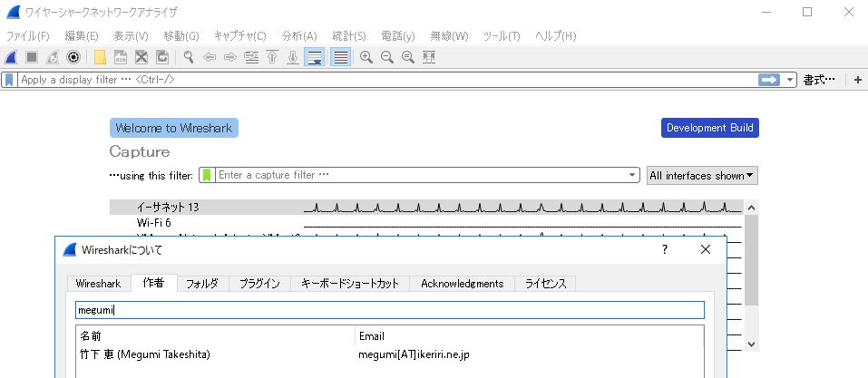Switch to the フォルダ tab
Screen dimensions: 868x378
point(202,284)
